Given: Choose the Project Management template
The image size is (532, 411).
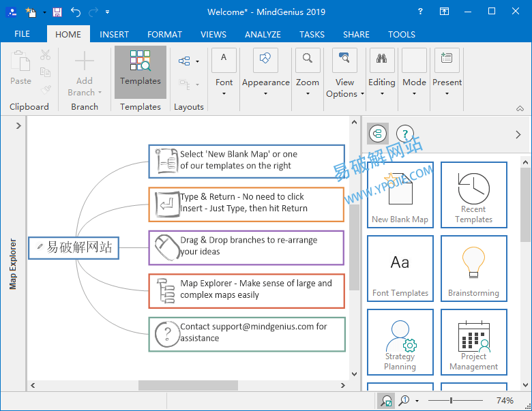Looking at the screenshot, I should [473, 341].
